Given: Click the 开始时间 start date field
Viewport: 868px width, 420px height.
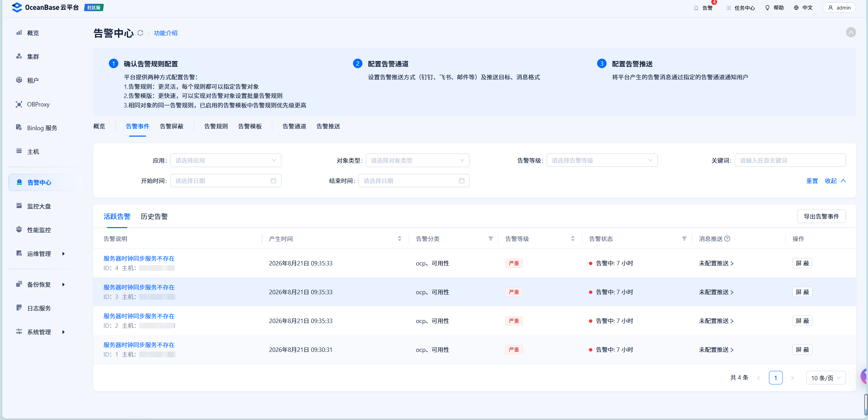Looking at the screenshot, I should coord(226,181).
